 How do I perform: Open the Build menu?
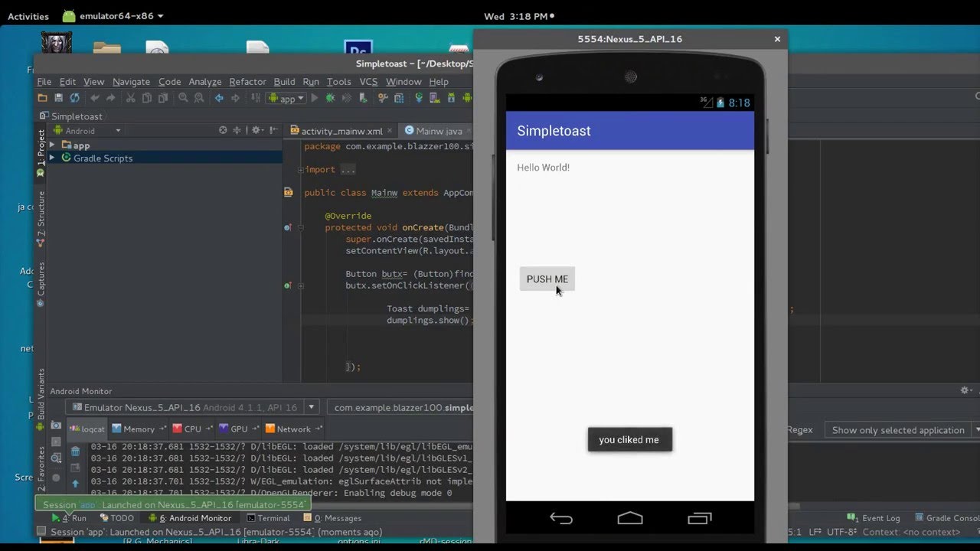284,81
